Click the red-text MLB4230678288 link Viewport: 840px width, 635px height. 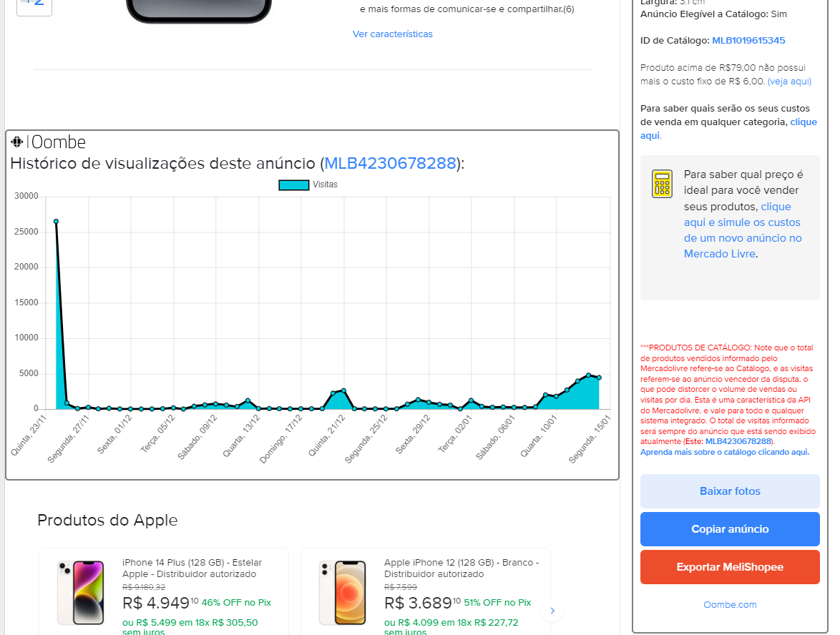click(738, 441)
